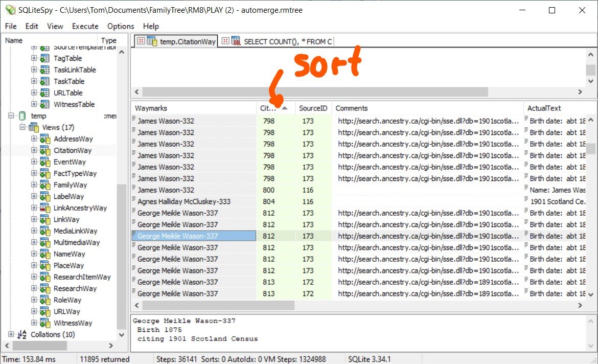Close the SELECT COUNT query tab via its x icon
Screen dimensions: 598x364
point(225,41)
